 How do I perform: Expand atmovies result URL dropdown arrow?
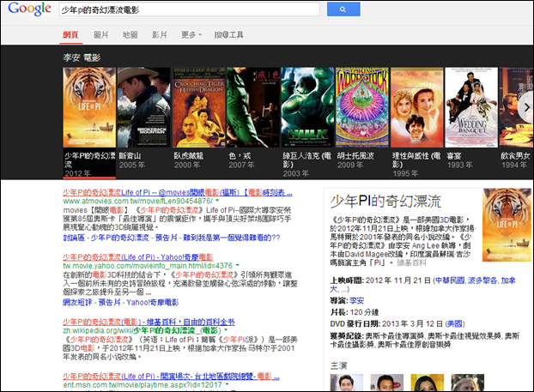(x=217, y=201)
